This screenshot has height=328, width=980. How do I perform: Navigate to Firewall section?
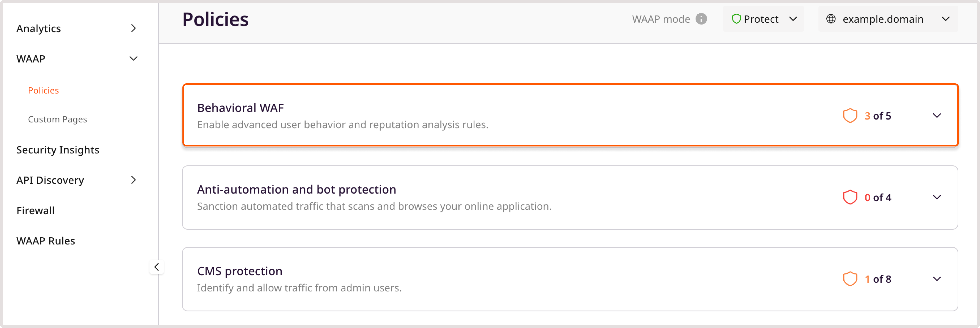[35, 211]
